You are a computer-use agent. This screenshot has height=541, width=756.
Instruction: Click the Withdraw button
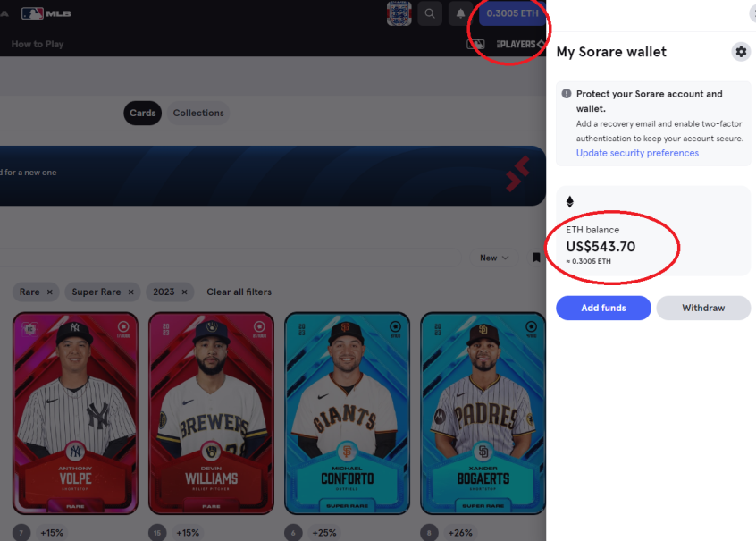703,308
